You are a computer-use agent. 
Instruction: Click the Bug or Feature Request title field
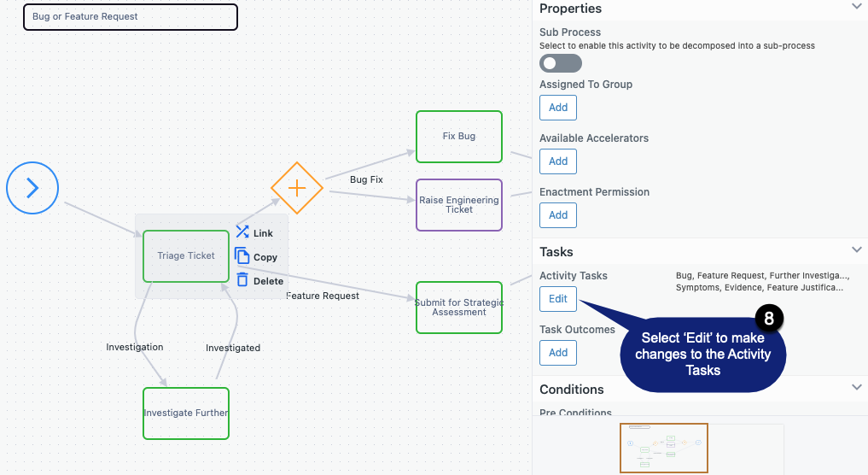point(131,16)
